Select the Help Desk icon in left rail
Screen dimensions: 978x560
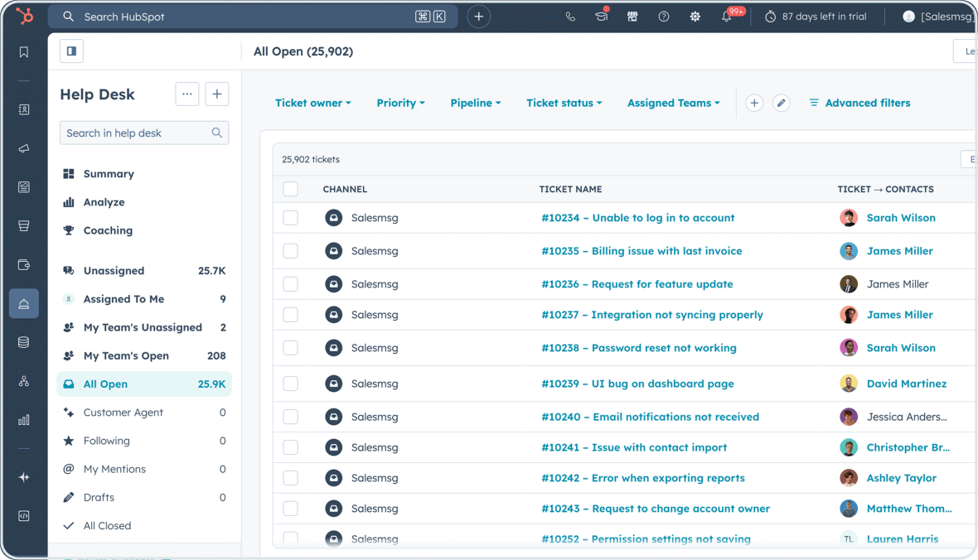tap(24, 303)
